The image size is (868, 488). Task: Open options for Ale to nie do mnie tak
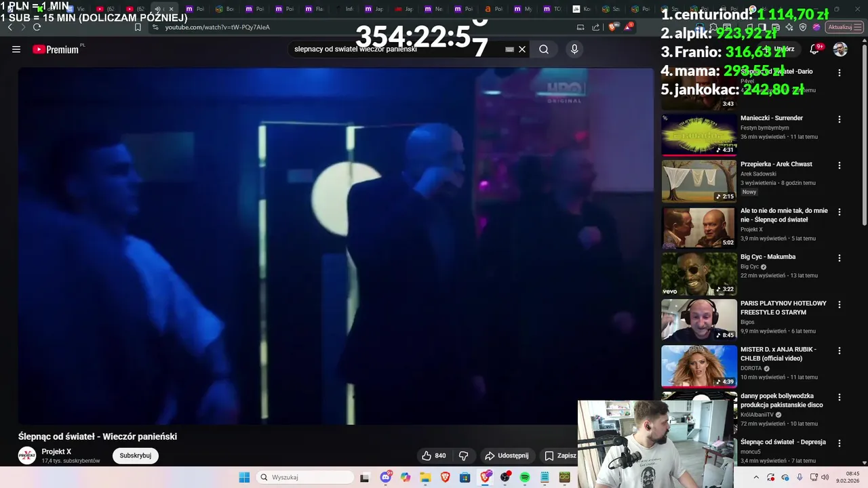pos(840,212)
